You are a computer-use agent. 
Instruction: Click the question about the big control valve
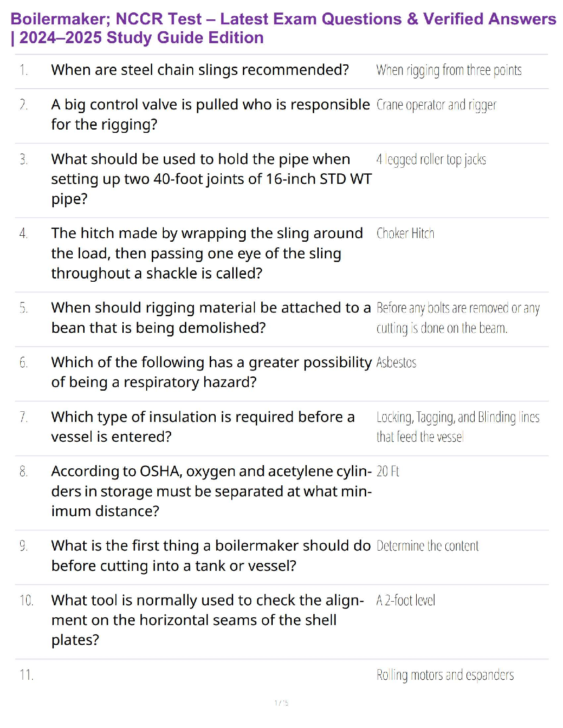tap(210, 114)
